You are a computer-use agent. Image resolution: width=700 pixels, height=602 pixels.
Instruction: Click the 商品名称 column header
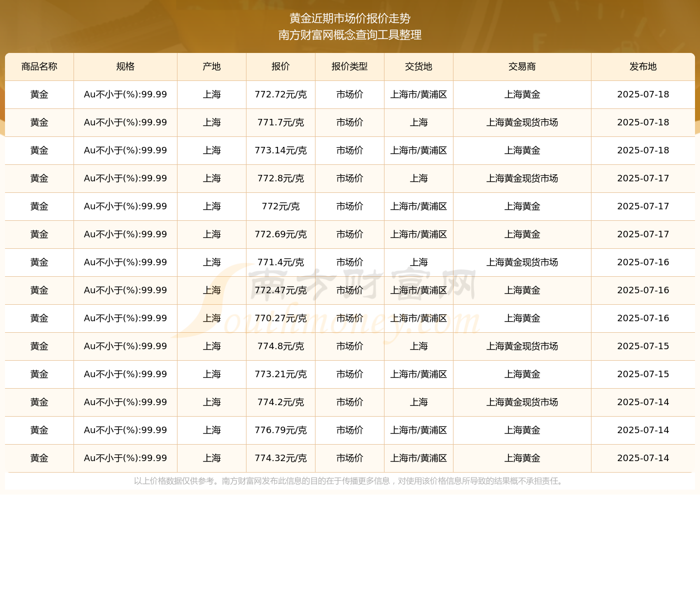point(39,66)
